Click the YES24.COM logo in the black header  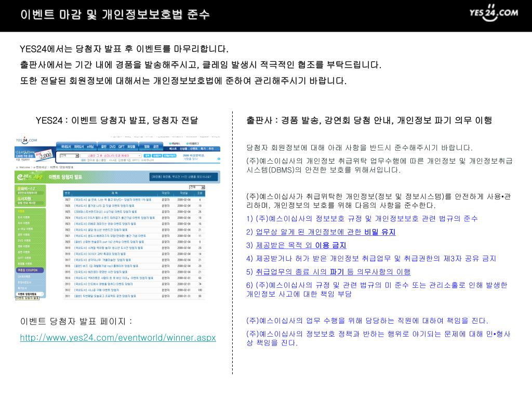click(494, 13)
